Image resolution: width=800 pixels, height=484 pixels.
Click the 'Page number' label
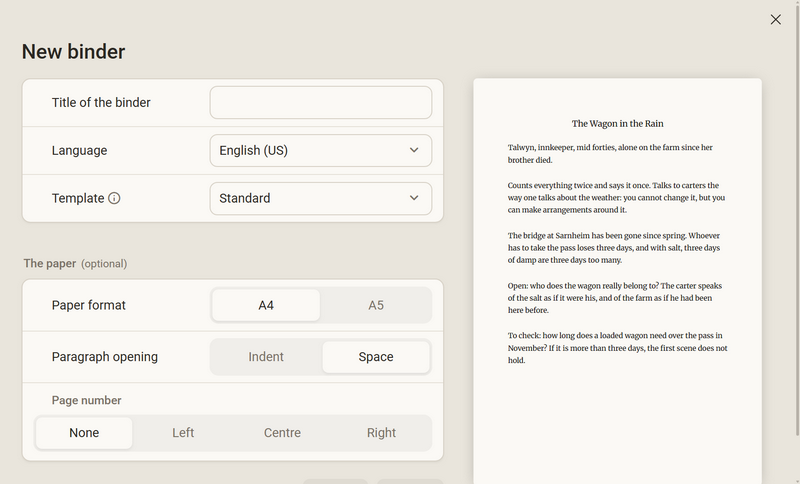click(x=87, y=400)
